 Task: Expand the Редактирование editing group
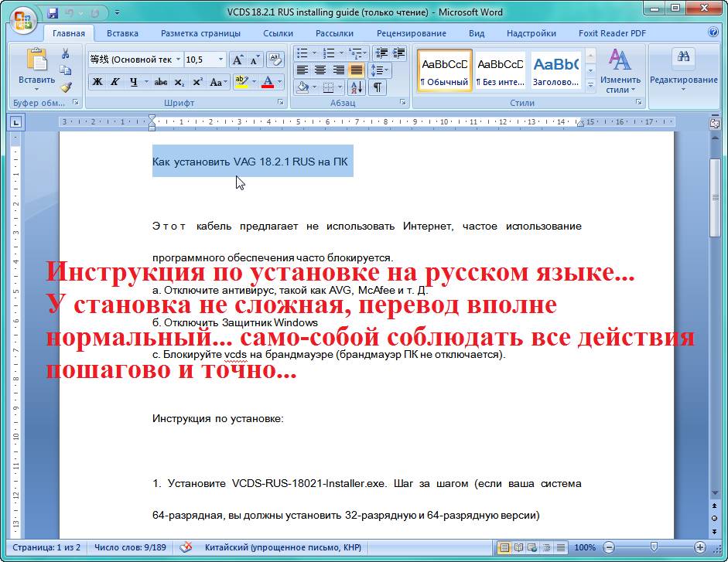coord(683,73)
